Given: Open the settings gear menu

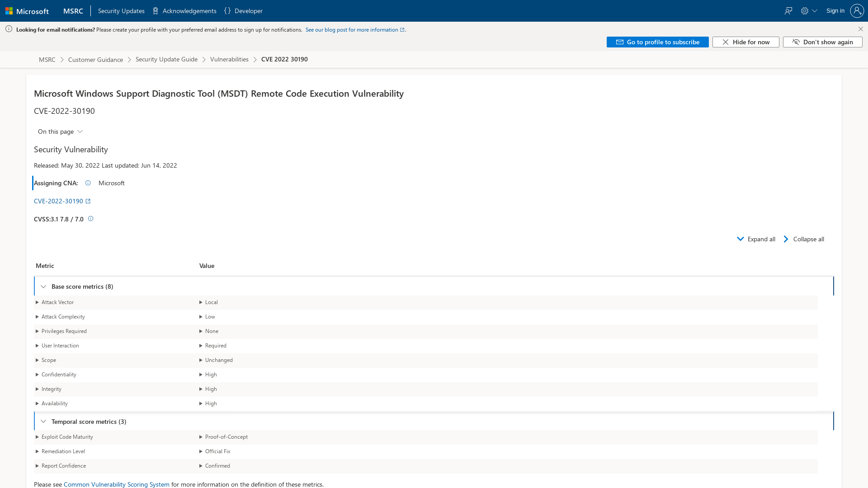Looking at the screenshot, I should point(809,11).
